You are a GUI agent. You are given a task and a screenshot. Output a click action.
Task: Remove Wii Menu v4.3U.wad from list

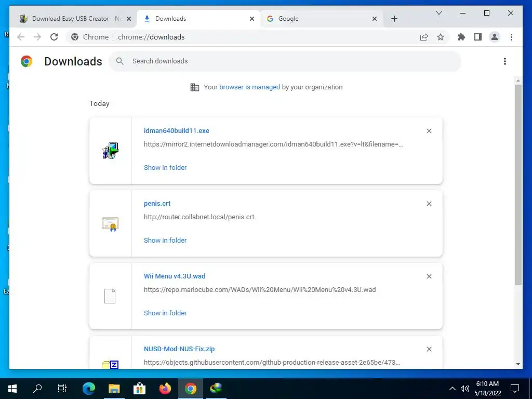click(x=429, y=276)
